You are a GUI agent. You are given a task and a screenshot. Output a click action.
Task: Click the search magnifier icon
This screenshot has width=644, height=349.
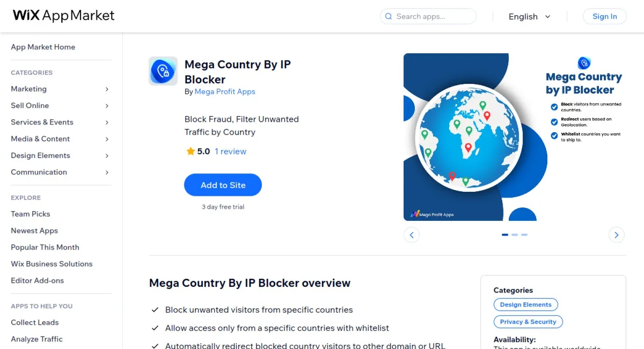click(388, 16)
